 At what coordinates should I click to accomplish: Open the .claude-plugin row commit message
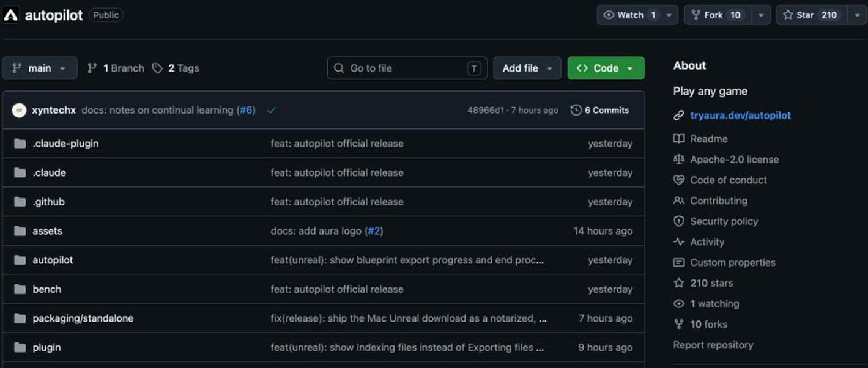tap(337, 144)
